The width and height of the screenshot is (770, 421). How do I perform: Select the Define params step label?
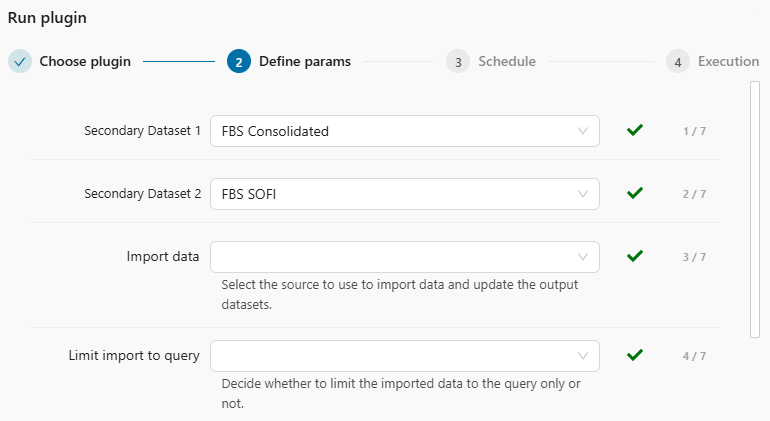(305, 61)
